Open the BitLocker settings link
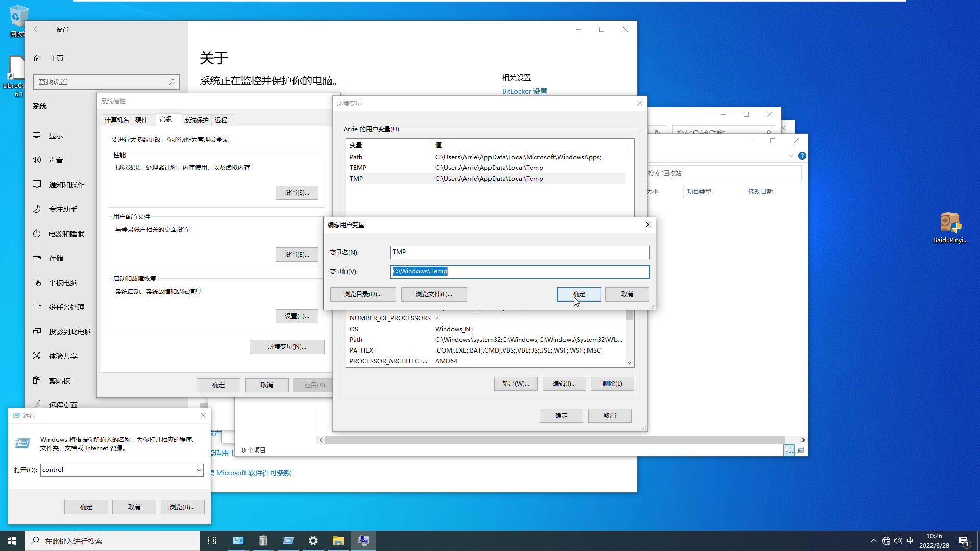The image size is (980, 551). (525, 91)
